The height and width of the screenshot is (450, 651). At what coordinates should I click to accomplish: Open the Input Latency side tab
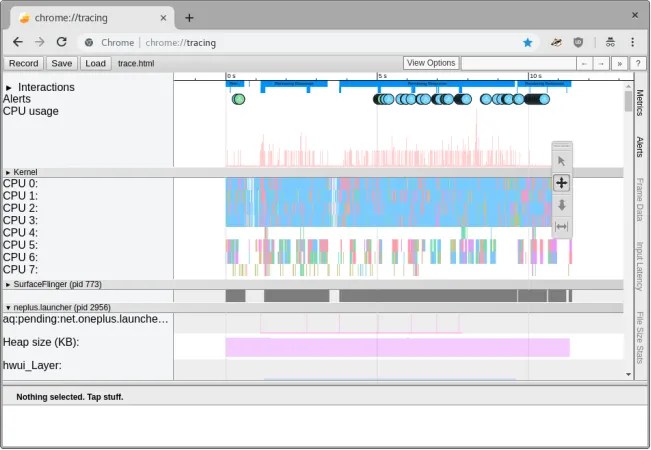(640, 266)
